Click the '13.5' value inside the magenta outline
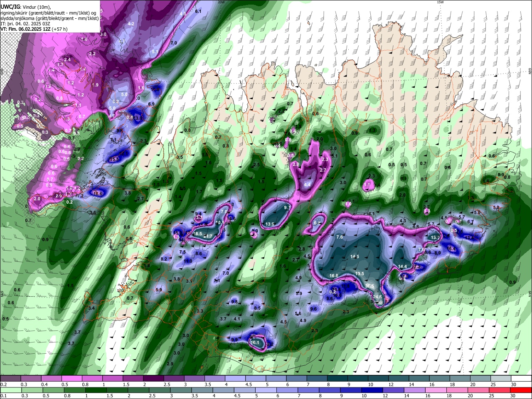This screenshot has width=532, height=399. pyautogui.click(x=270, y=224)
